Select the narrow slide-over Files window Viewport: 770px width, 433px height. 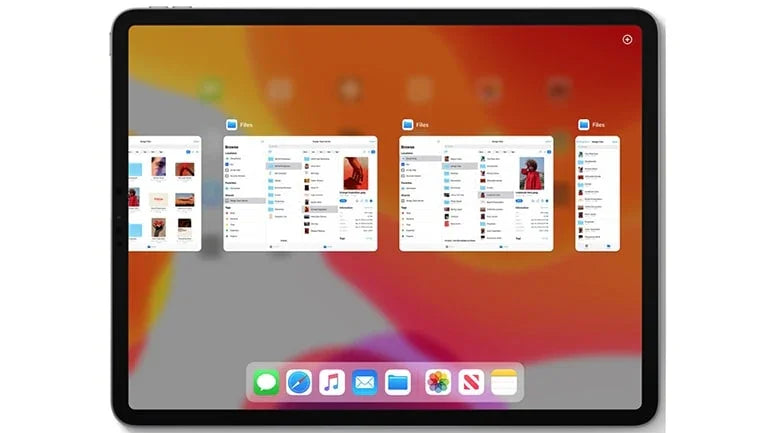[x=598, y=194]
